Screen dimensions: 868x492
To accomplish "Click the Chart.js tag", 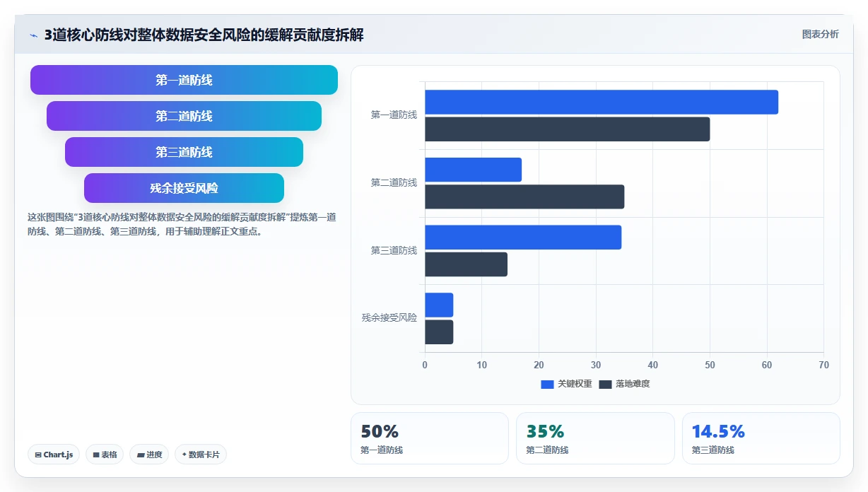I will tap(54, 455).
